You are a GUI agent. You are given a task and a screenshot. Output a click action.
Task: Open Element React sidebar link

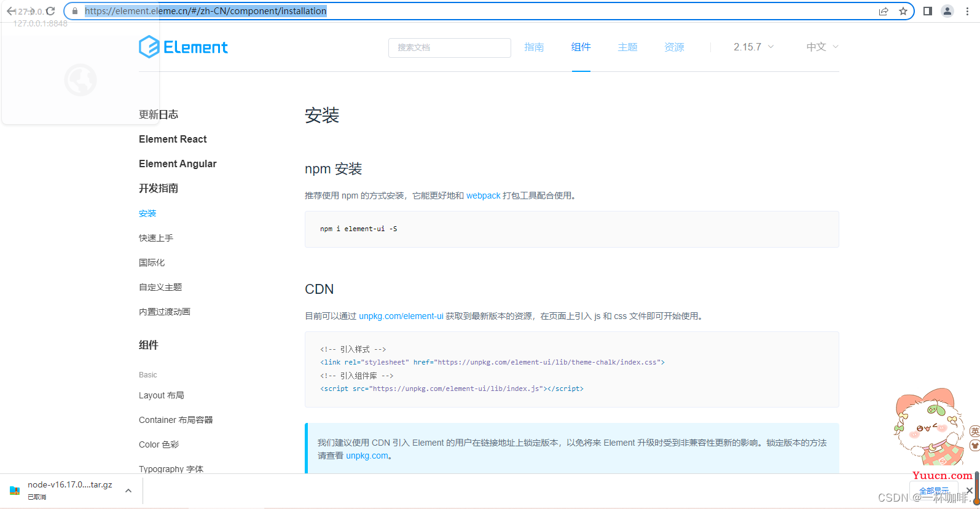[x=173, y=139]
